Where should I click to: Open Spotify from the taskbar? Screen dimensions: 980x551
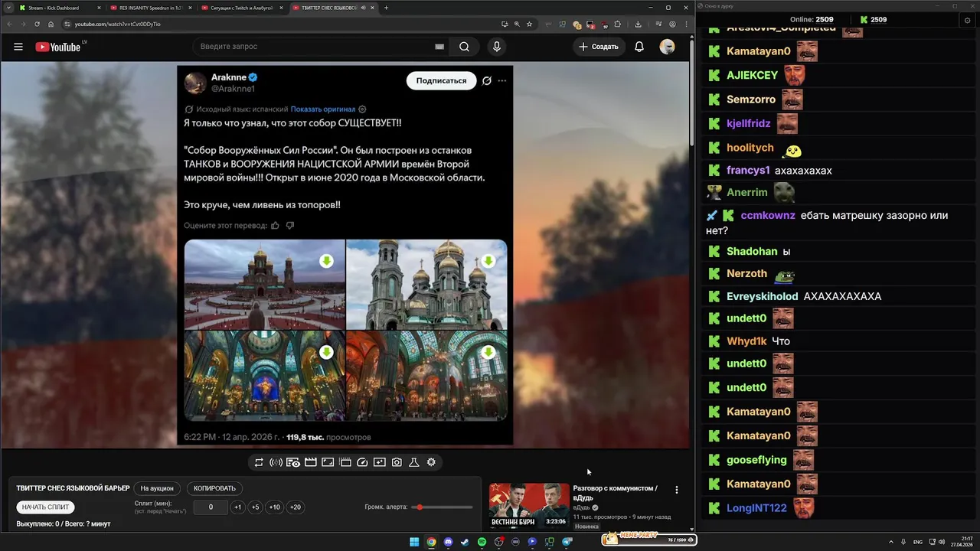(482, 542)
